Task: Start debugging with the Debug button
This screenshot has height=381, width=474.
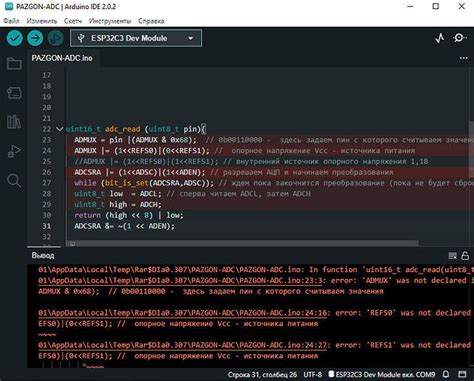Action: click(x=56, y=38)
